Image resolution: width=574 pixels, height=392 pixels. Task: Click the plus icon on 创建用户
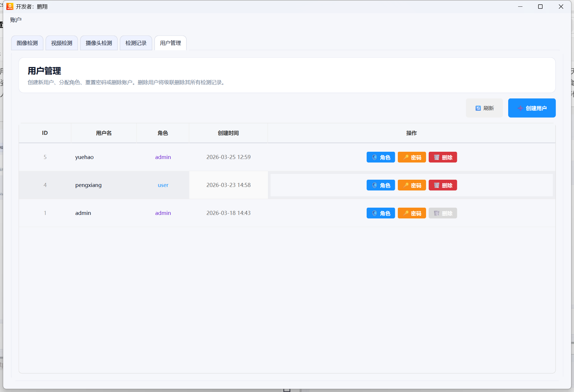[x=520, y=108]
